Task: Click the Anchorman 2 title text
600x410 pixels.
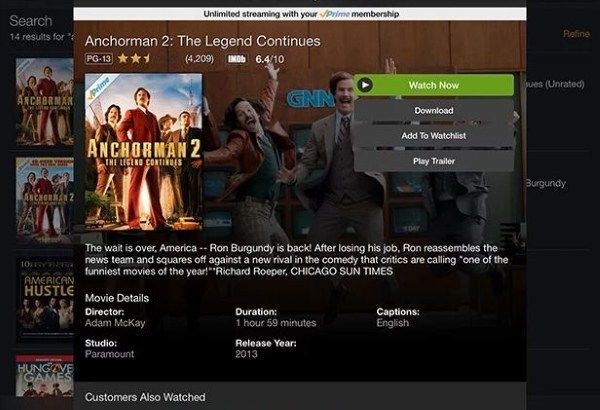Action: pyautogui.click(x=203, y=41)
